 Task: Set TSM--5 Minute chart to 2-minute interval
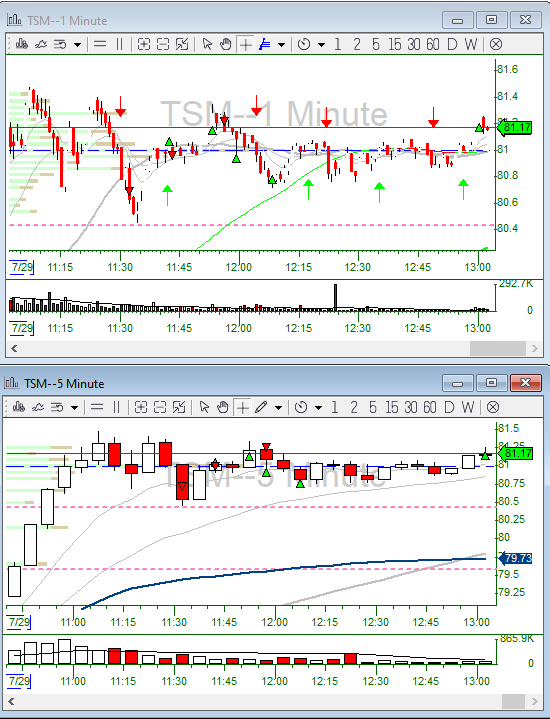coord(353,407)
